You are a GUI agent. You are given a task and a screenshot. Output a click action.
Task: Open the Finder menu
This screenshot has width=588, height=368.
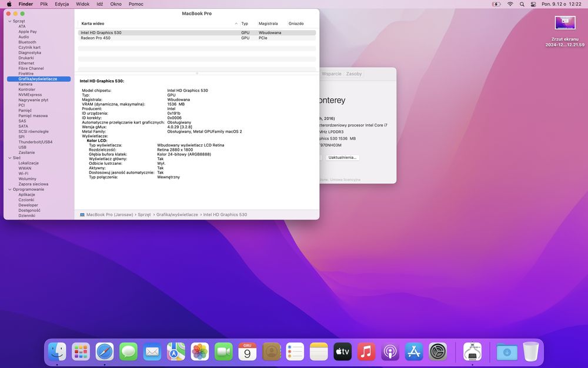pos(26,4)
